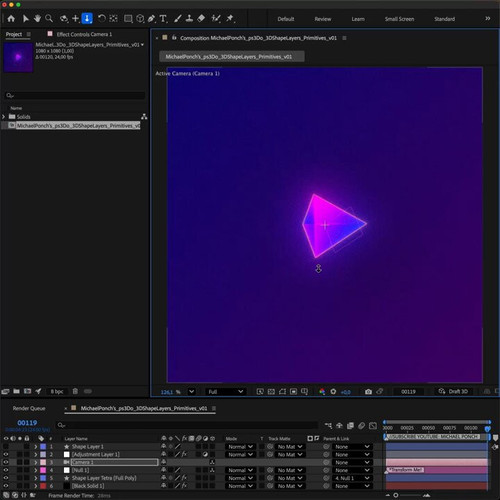
Task: Open the Effect Controls Camera 1 tab
Action: tap(84, 34)
